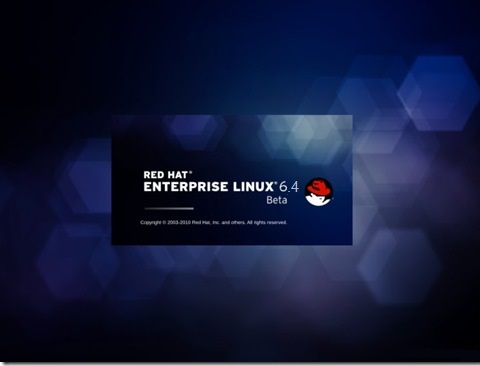Click the Beta label
480x366 pixels.
point(277,200)
